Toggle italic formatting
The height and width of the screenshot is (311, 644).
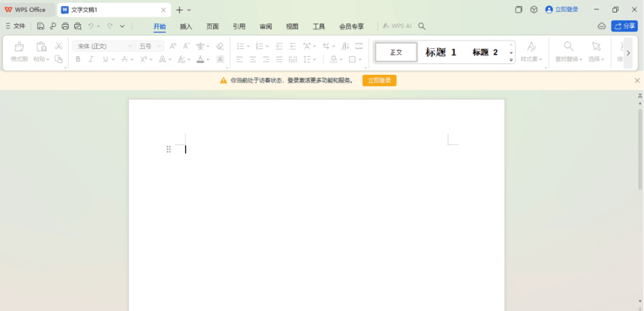(91, 59)
